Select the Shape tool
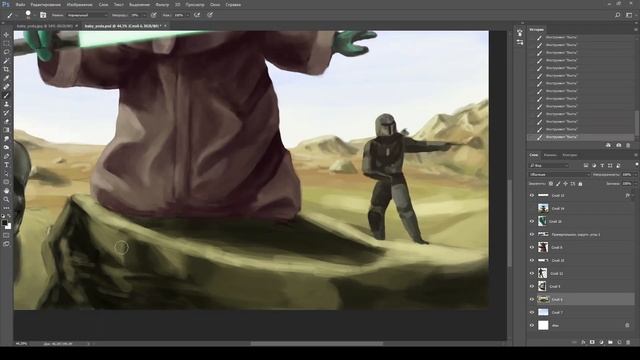The width and height of the screenshot is (640, 360). point(6,182)
